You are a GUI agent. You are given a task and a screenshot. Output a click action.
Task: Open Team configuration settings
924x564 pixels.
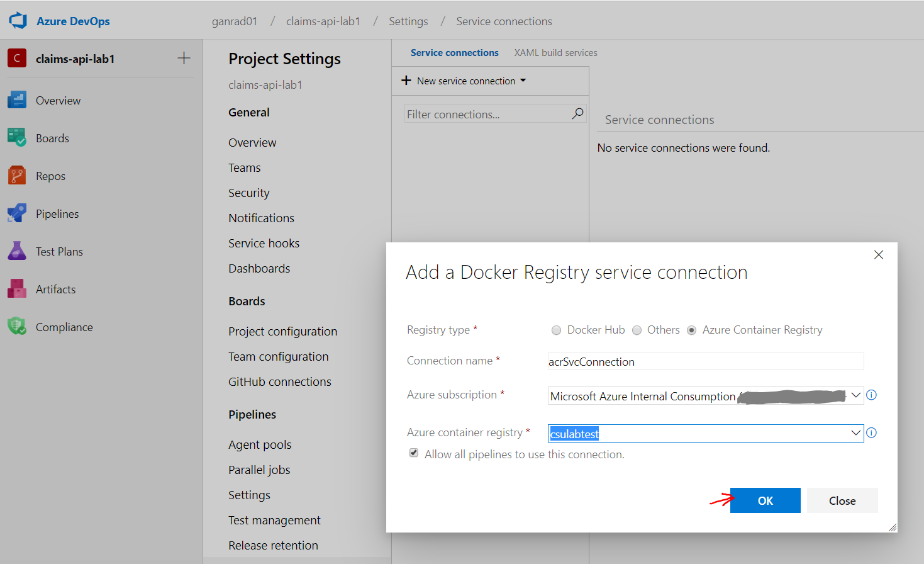click(279, 356)
